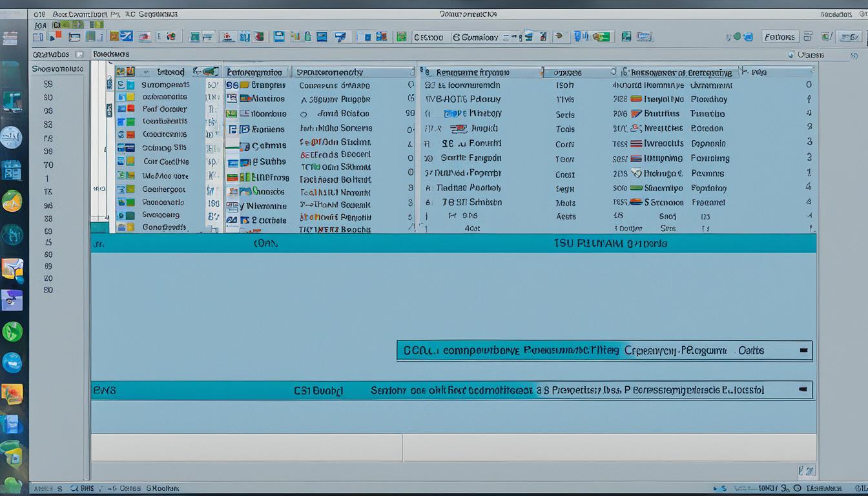The width and height of the screenshot is (868, 496).
Task: Open the green and orange round dock icon
Action: [x=12, y=201]
